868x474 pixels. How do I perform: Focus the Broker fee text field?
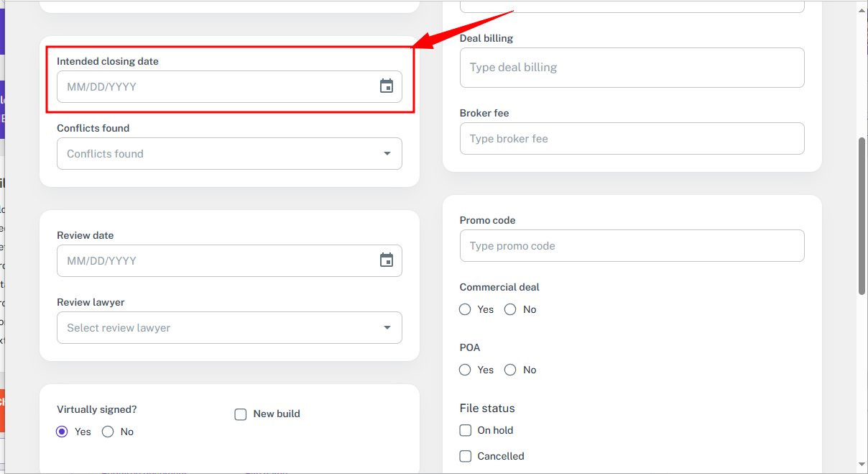(632, 138)
